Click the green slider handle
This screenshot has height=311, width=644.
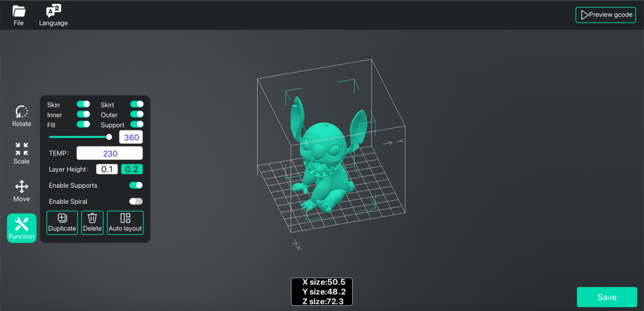pyautogui.click(x=109, y=137)
